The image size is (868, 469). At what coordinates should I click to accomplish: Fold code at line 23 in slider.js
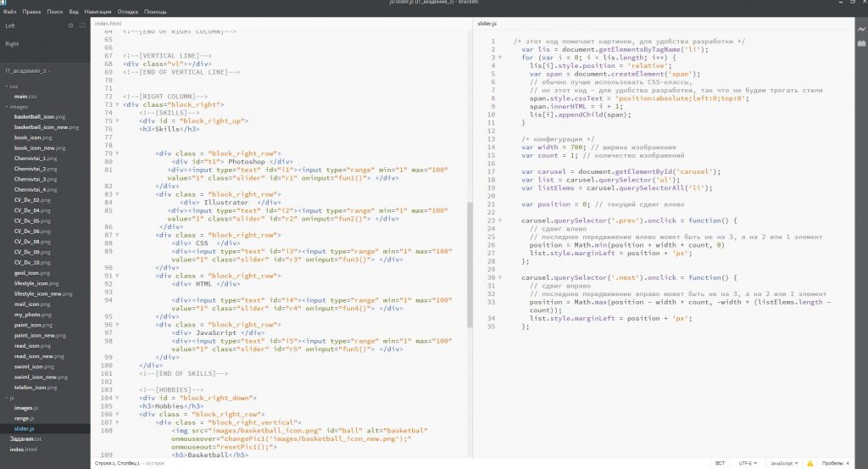[x=499, y=221]
